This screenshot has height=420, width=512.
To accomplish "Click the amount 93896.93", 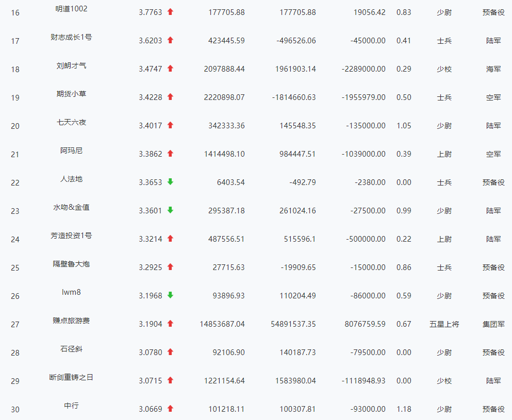I will click(x=228, y=296).
